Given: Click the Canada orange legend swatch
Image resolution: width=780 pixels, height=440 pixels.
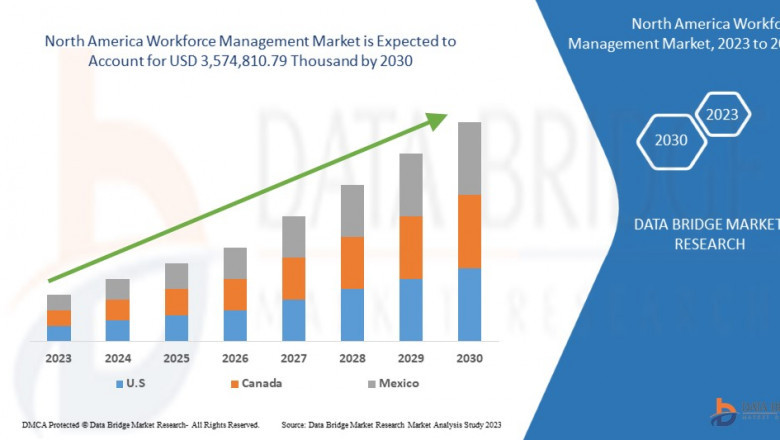Looking at the screenshot, I should [x=235, y=384].
